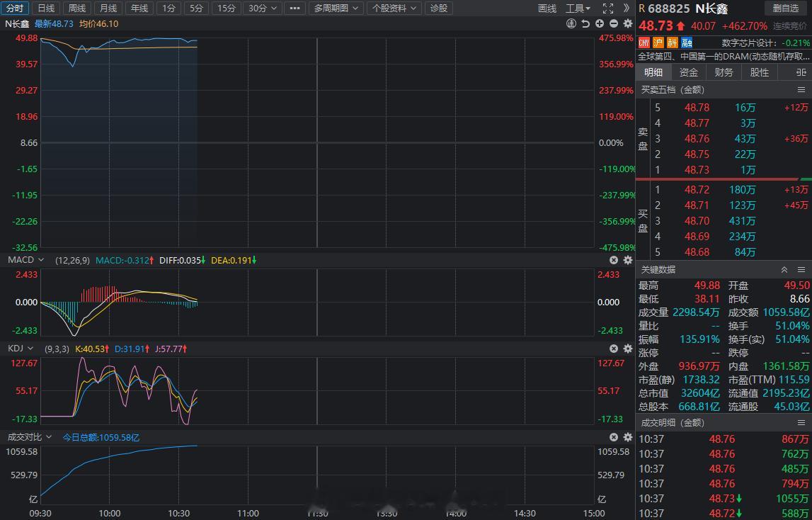Select the 分时 intraday tab
Image resolution: width=812 pixels, height=520 pixels.
14,9
